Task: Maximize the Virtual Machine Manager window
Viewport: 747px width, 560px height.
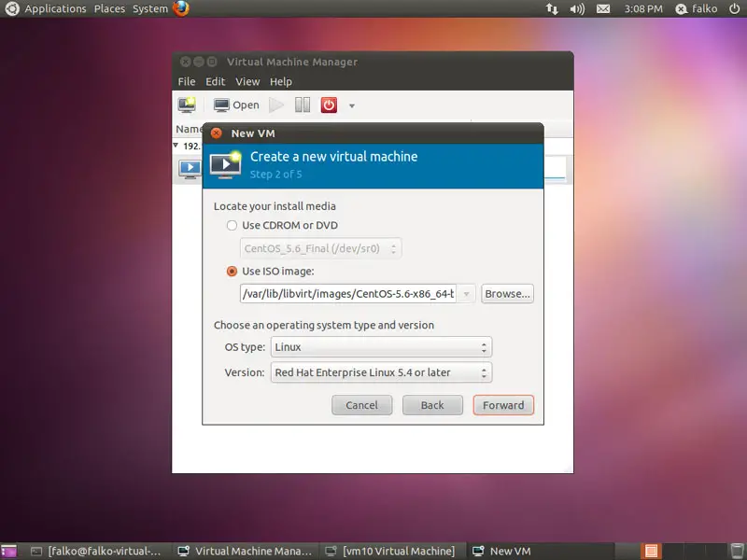Action: pyautogui.click(x=212, y=62)
